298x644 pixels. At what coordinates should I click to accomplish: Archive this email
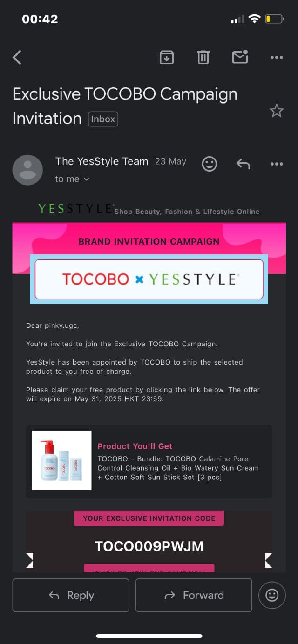point(167,57)
